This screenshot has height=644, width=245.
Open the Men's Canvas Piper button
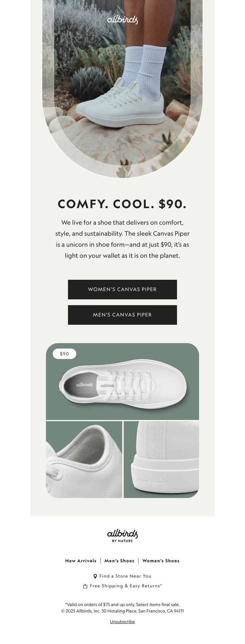pos(123,315)
